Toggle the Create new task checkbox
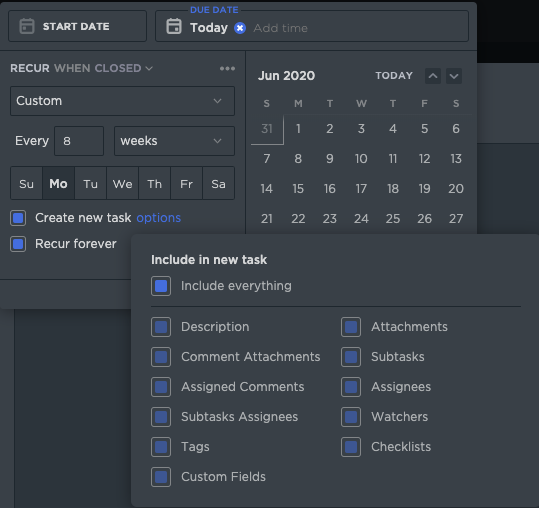Viewport: 539px width, 508px height. point(18,218)
